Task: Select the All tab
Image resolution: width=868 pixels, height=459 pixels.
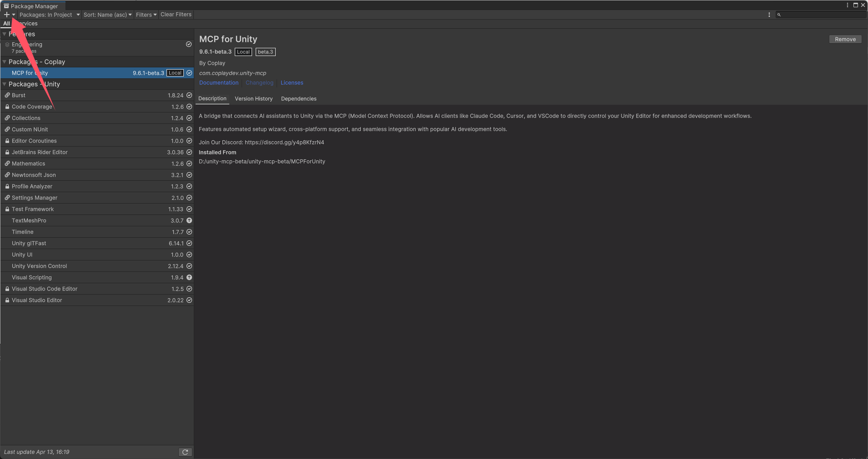Action: click(x=6, y=23)
